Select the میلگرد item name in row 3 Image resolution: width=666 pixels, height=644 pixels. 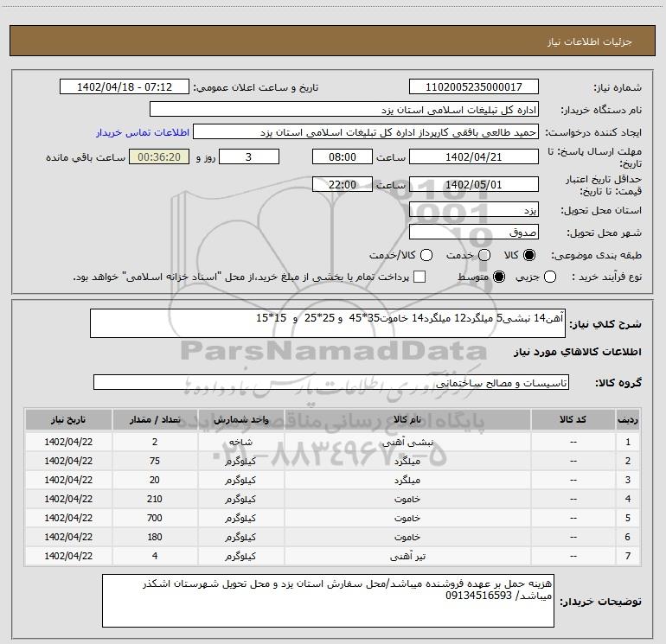point(407,480)
